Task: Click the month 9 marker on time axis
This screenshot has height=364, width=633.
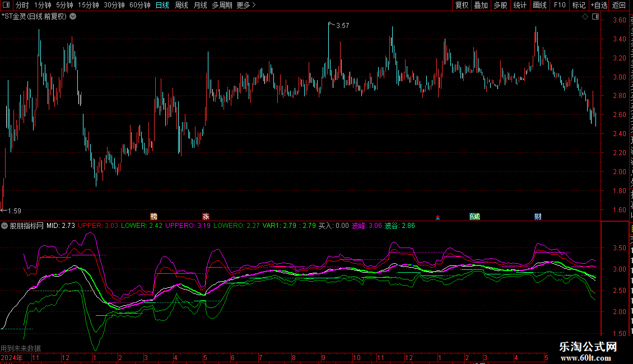Action: coord(323,357)
